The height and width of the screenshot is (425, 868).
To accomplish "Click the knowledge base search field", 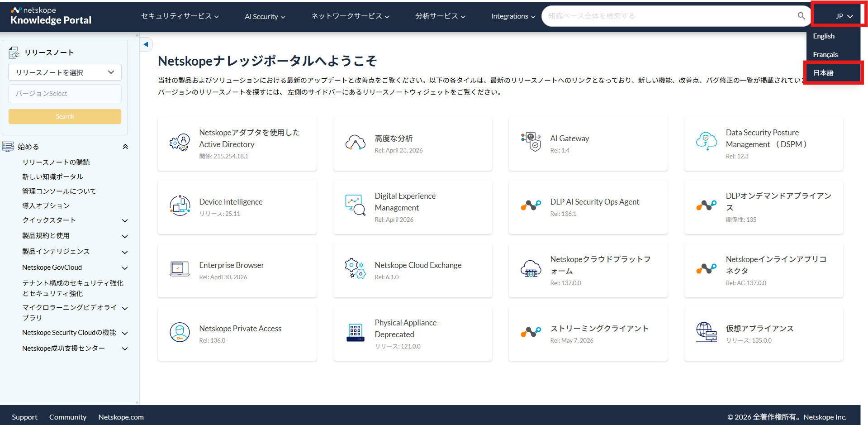I will [x=669, y=16].
